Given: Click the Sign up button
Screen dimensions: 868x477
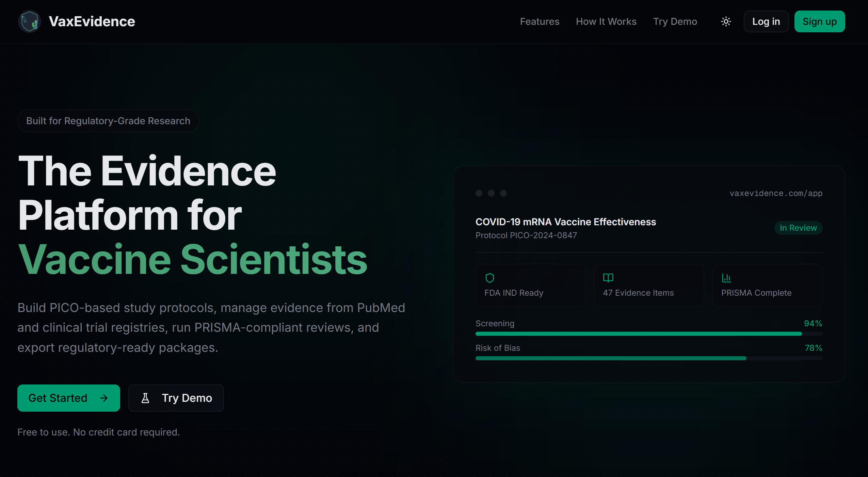Looking at the screenshot, I should (x=819, y=21).
